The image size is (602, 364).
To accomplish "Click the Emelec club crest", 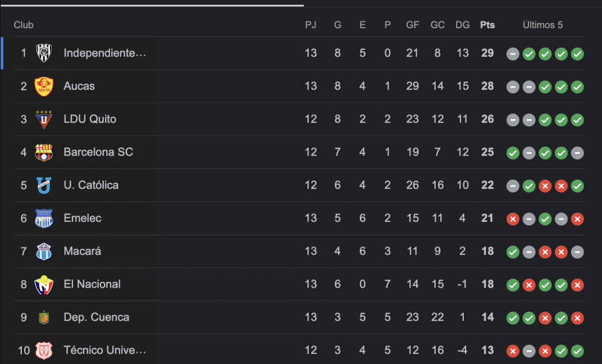I will pyautogui.click(x=44, y=218).
